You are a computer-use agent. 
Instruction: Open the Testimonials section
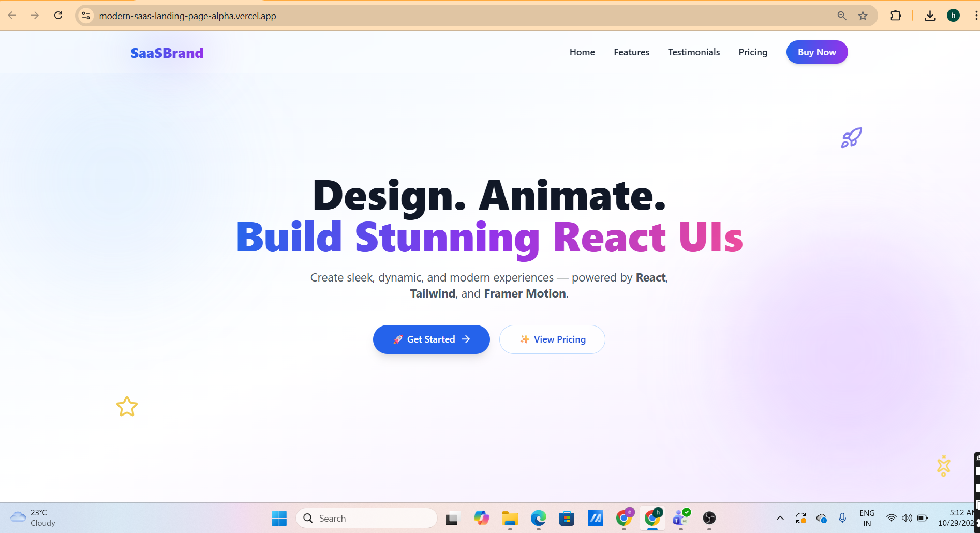(x=694, y=52)
